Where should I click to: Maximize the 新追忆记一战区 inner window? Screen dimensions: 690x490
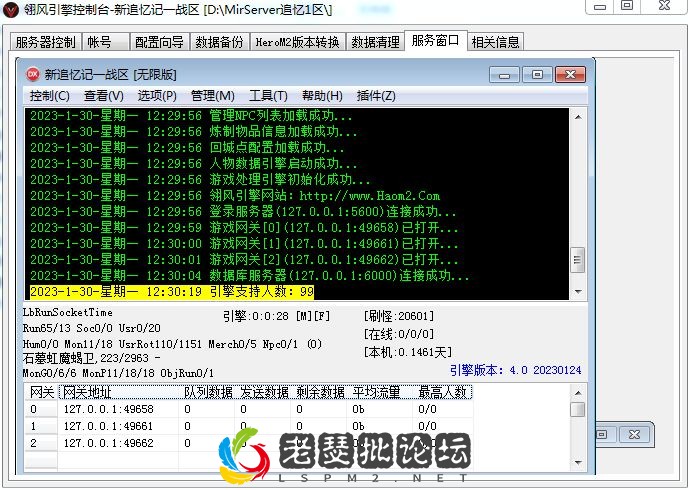[537, 75]
